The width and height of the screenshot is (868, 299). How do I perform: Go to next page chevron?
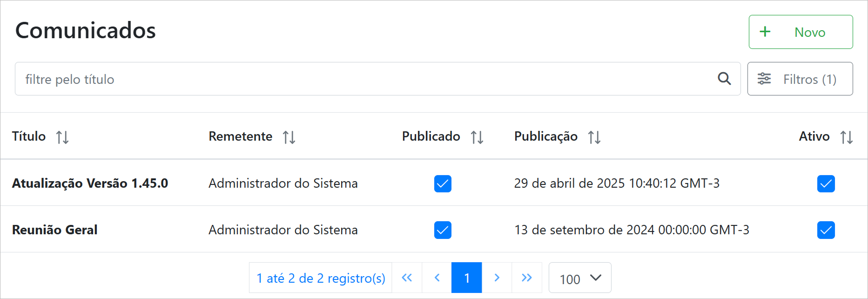point(497,278)
